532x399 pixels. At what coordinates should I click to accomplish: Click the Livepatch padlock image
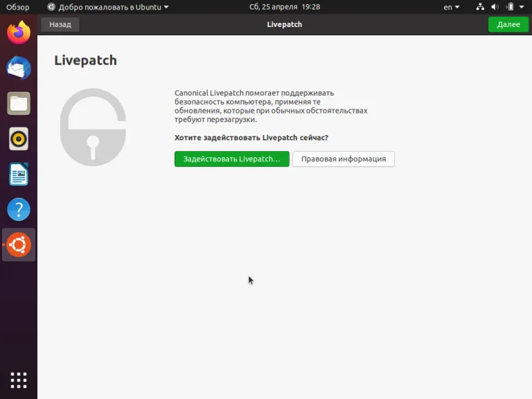(x=93, y=127)
